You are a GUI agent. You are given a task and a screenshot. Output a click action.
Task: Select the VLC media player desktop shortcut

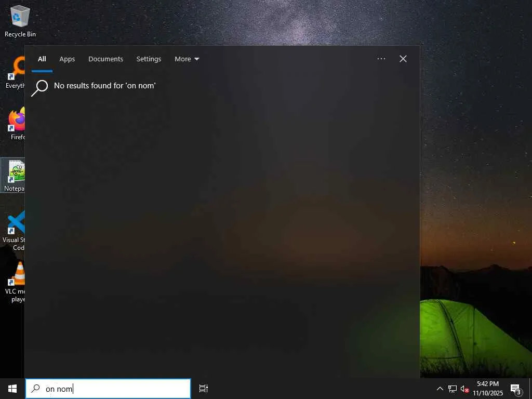click(15, 282)
